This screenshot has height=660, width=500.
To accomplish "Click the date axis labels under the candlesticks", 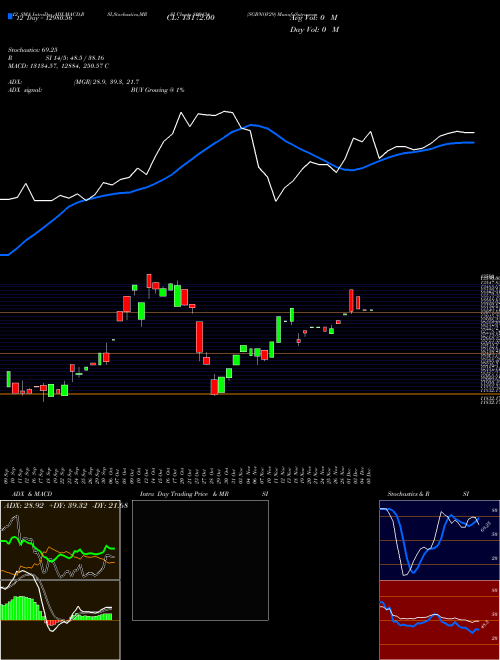I will (x=188, y=474).
